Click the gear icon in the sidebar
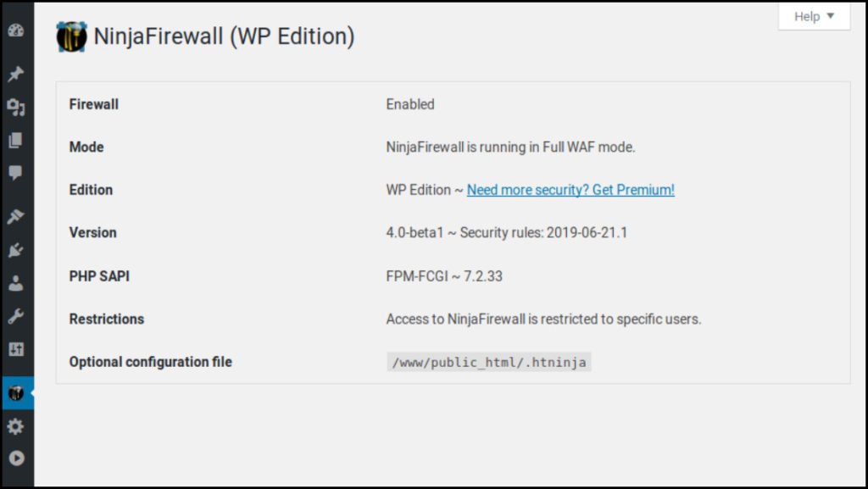 click(x=15, y=426)
